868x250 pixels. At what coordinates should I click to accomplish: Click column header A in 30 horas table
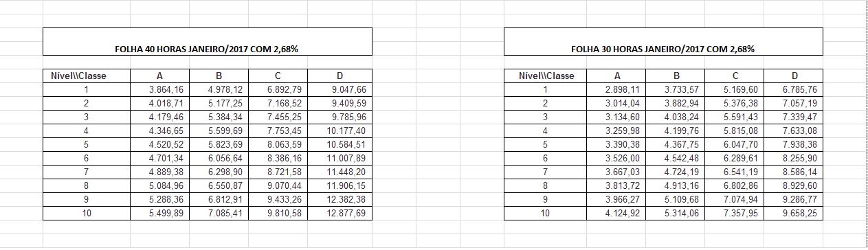[617, 76]
